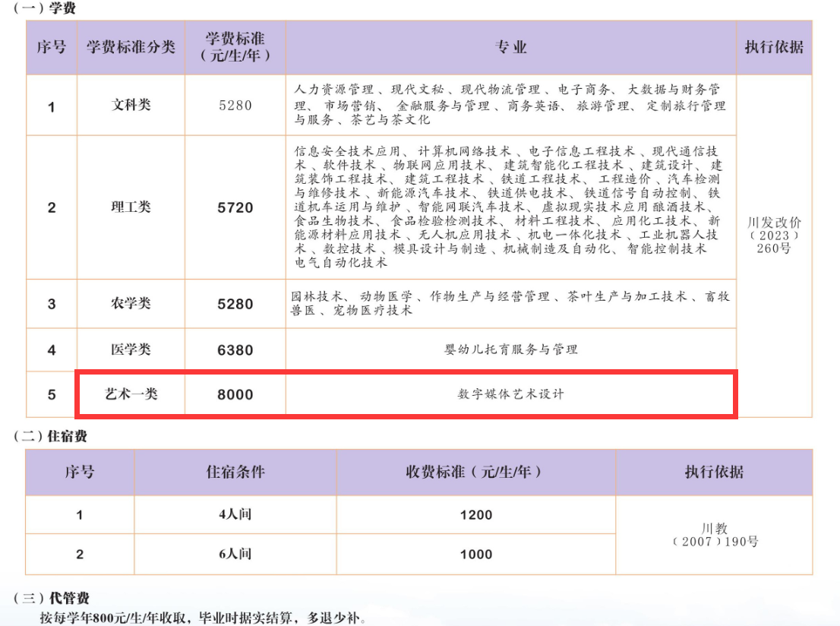Screen dimensions: 840x626
Task: Click row number 5 in tuition table
Action: coord(52,395)
